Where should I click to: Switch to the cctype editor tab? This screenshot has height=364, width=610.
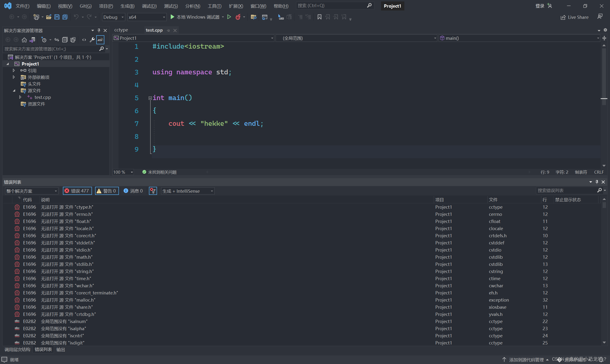[x=121, y=30]
